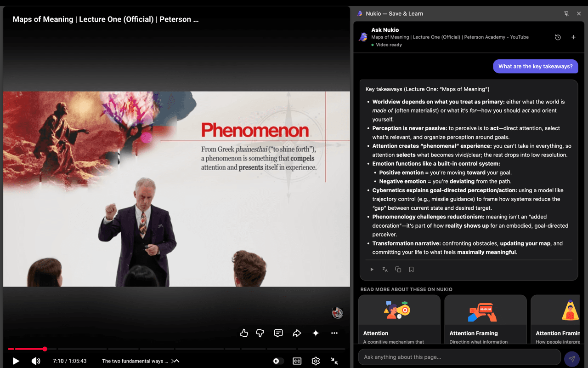Send the Nukio message
The image size is (588, 368).
point(572,359)
